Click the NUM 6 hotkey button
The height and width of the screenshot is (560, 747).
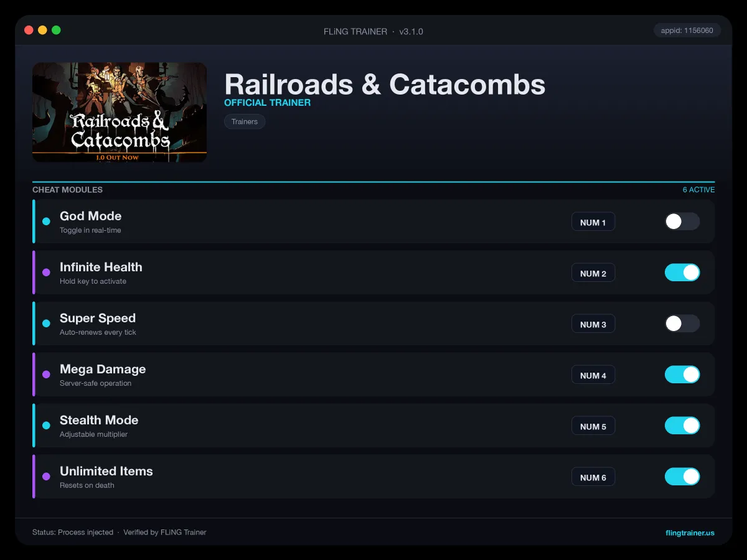(593, 477)
